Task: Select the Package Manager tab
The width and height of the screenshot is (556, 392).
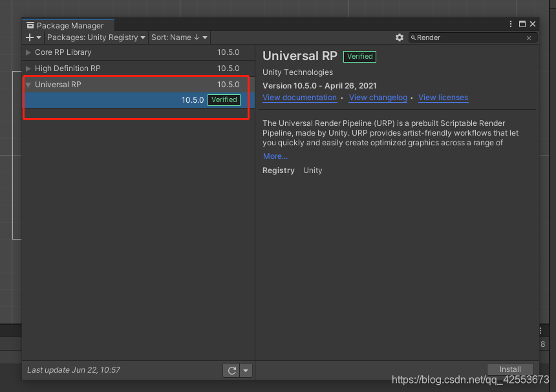Action: click(x=69, y=25)
